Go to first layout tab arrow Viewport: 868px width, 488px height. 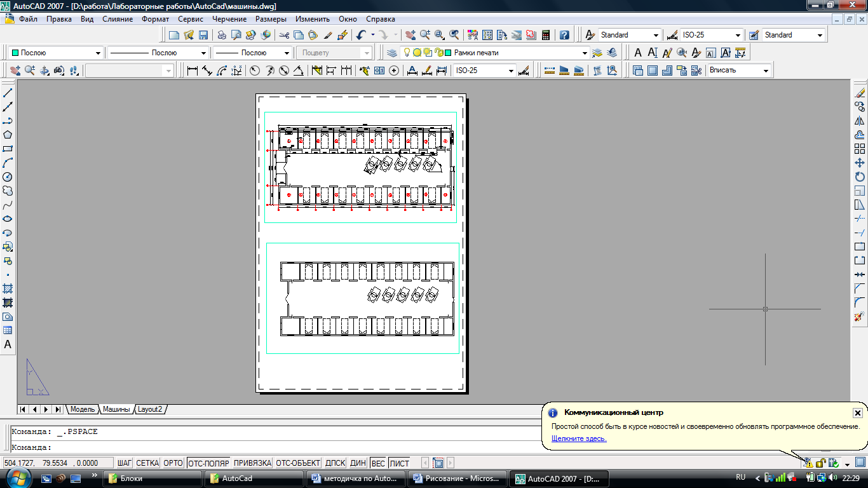point(23,409)
